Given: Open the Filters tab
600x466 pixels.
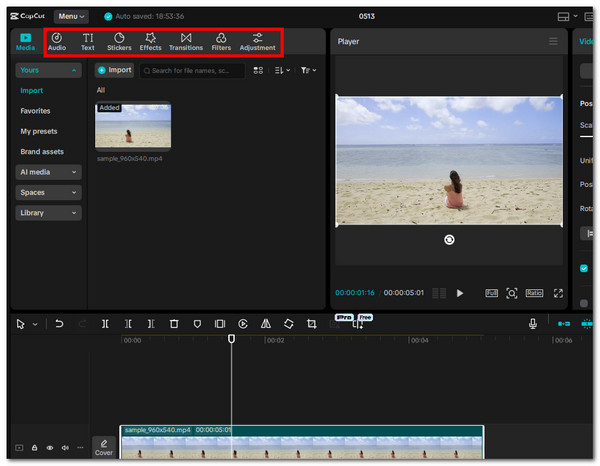Looking at the screenshot, I should (x=221, y=42).
